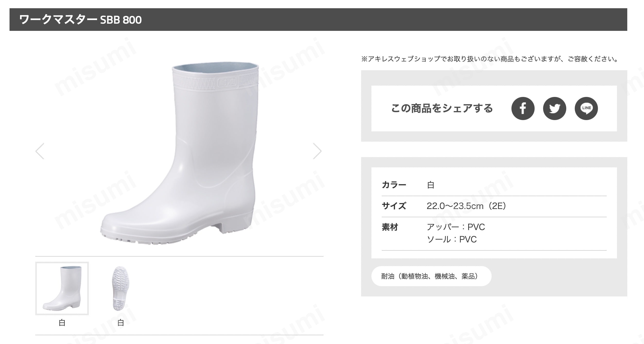Click the main white boot product image
The height and width of the screenshot is (344, 644).
[179, 153]
